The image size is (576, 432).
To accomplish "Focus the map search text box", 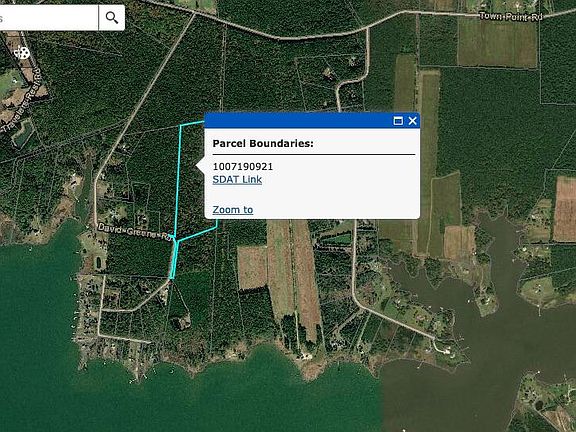I will tap(49, 17).
